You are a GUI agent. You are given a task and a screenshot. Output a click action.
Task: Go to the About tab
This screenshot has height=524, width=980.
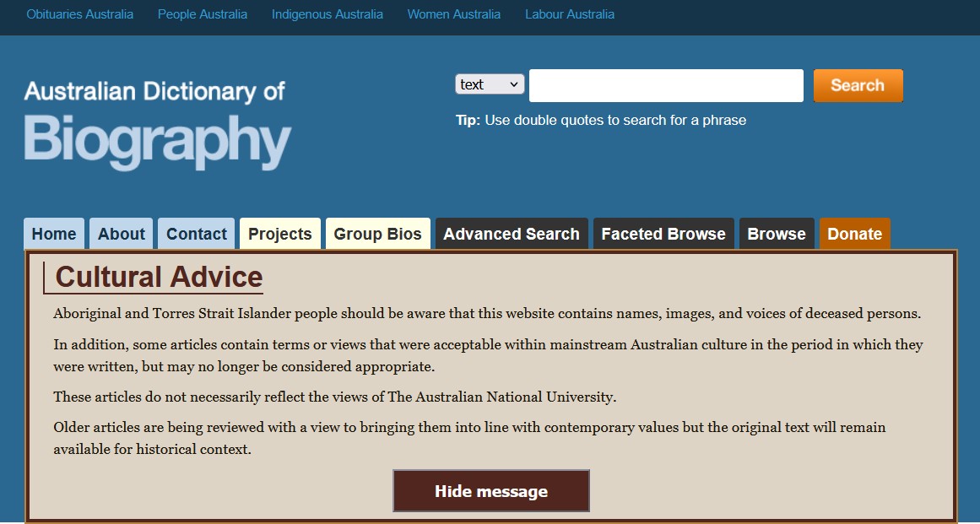[122, 234]
